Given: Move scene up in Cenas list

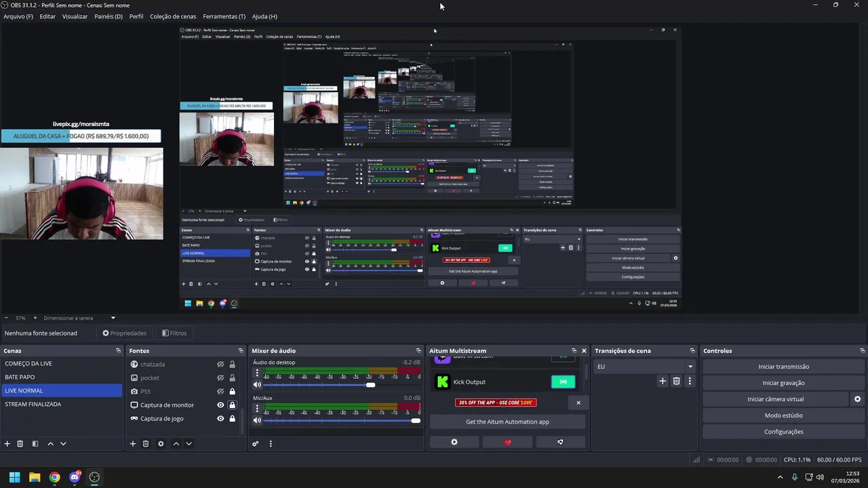Looking at the screenshot, I should (x=50, y=444).
